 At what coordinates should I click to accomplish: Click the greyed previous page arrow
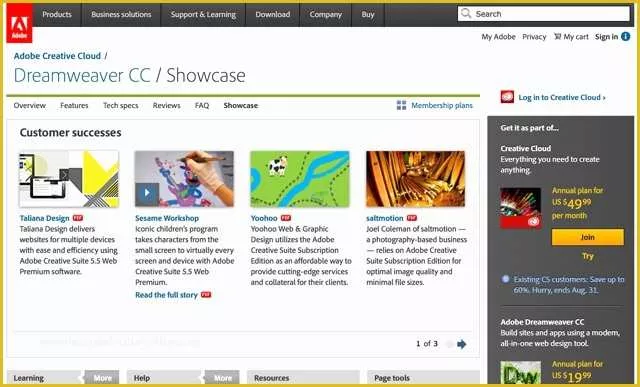[x=449, y=344]
